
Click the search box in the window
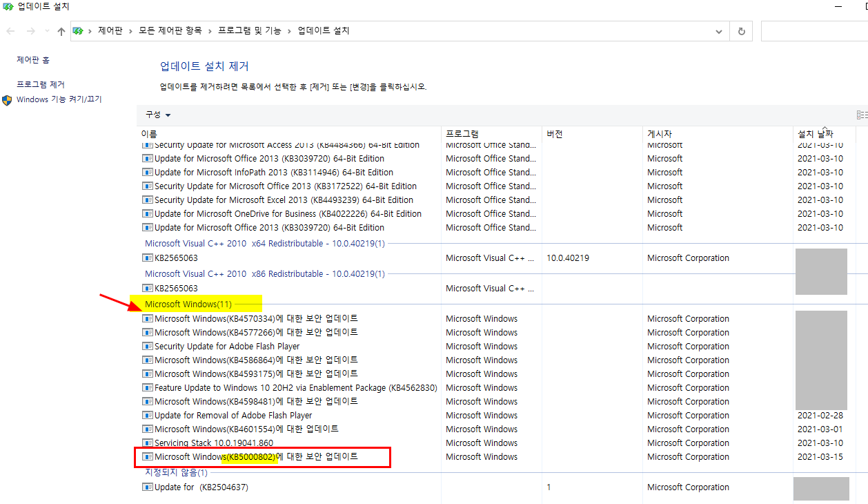click(x=814, y=31)
